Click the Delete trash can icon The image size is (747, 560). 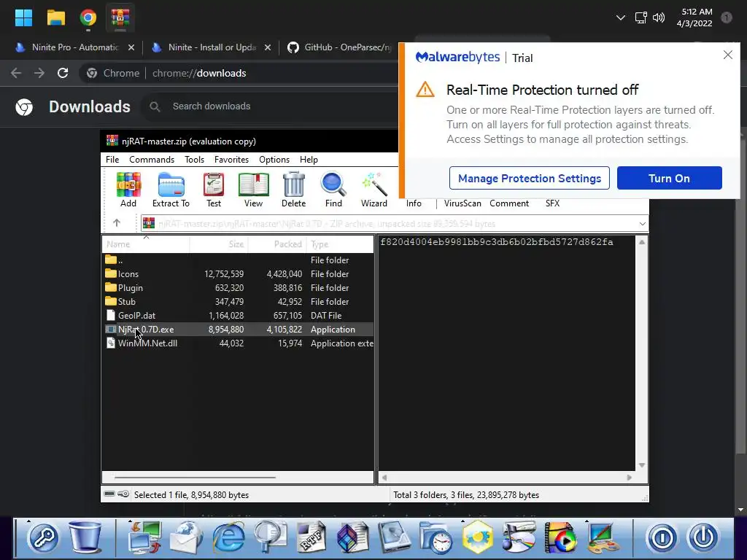pos(293,190)
